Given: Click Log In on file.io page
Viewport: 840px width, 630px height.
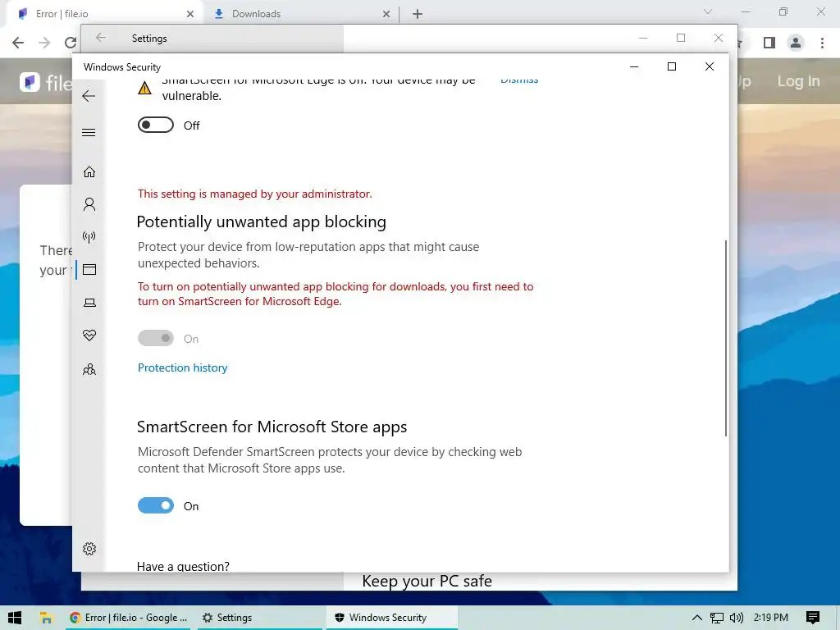Looking at the screenshot, I should [798, 81].
